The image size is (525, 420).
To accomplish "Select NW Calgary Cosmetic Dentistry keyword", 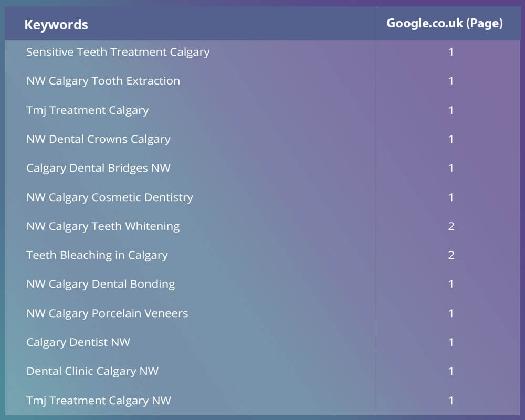I will pos(110,197).
